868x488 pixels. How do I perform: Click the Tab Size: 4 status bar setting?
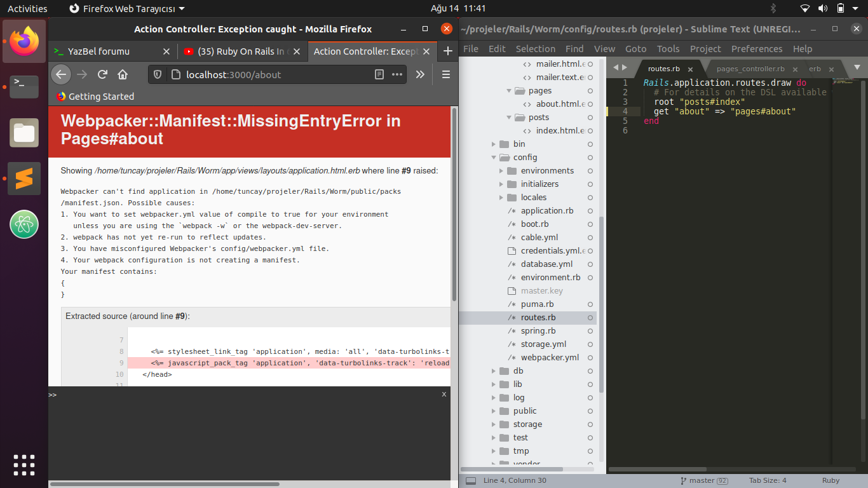coord(767,480)
